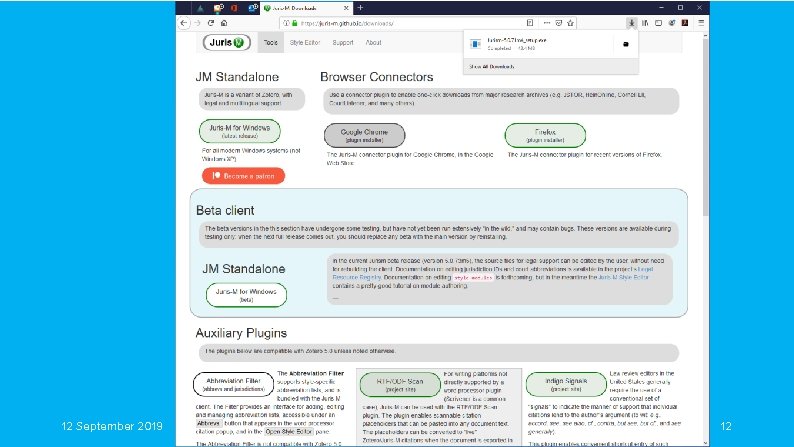Open the Support nav item
Screen dimensions: 794x447
point(343,43)
